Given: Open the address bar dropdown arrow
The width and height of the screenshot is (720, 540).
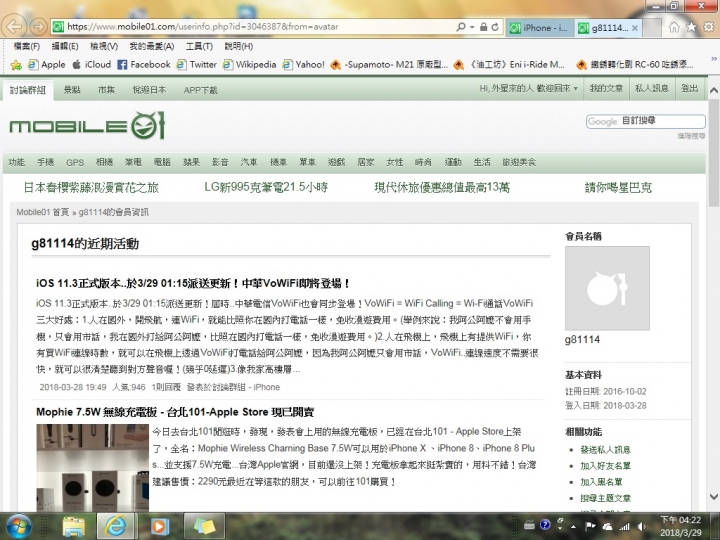Looking at the screenshot, I should [472, 27].
